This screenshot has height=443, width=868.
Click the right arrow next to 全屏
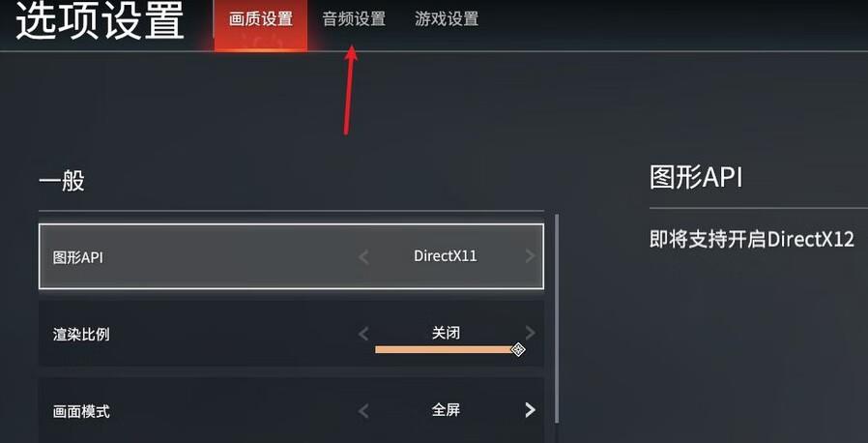click(530, 410)
